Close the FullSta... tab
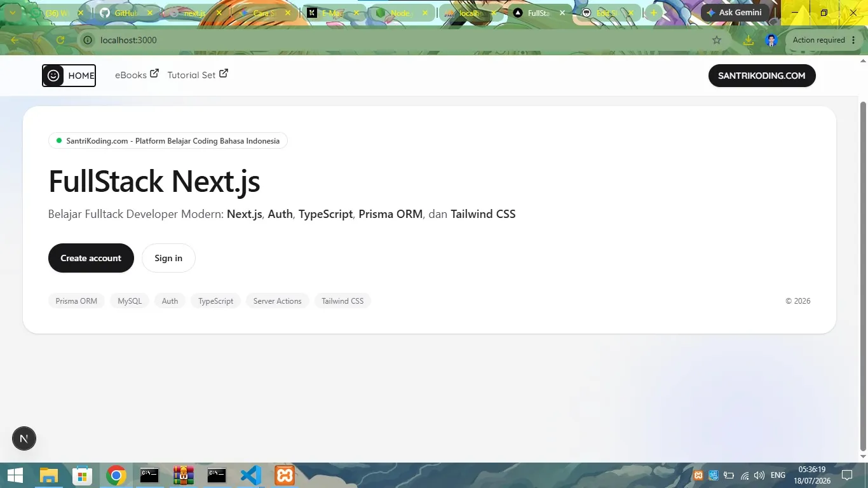 pyautogui.click(x=562, y=13)
